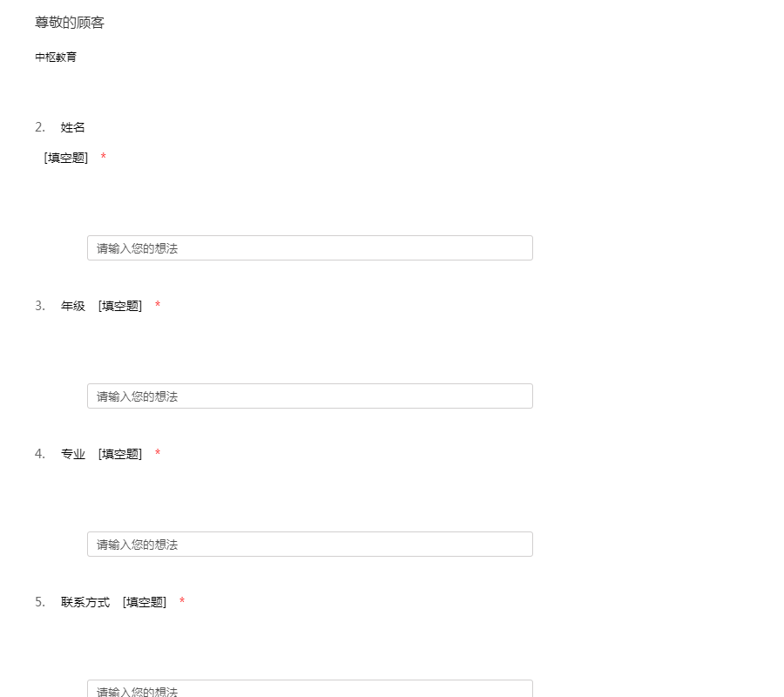
Task: Click the 联系方式 question label
Action: point(85,602)
